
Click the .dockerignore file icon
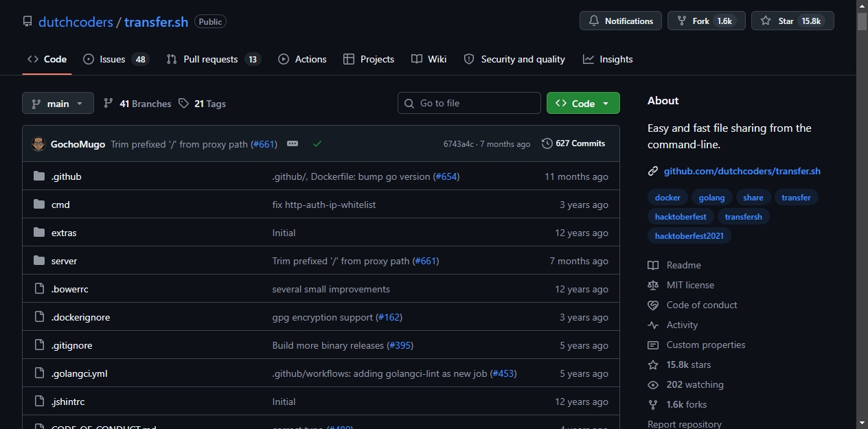[x=39, y=317]
